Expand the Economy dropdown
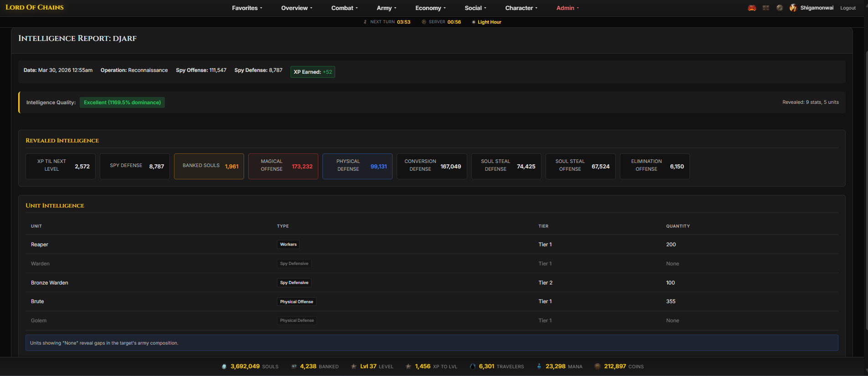Viewport: 868px width, 376px height. 430,8
